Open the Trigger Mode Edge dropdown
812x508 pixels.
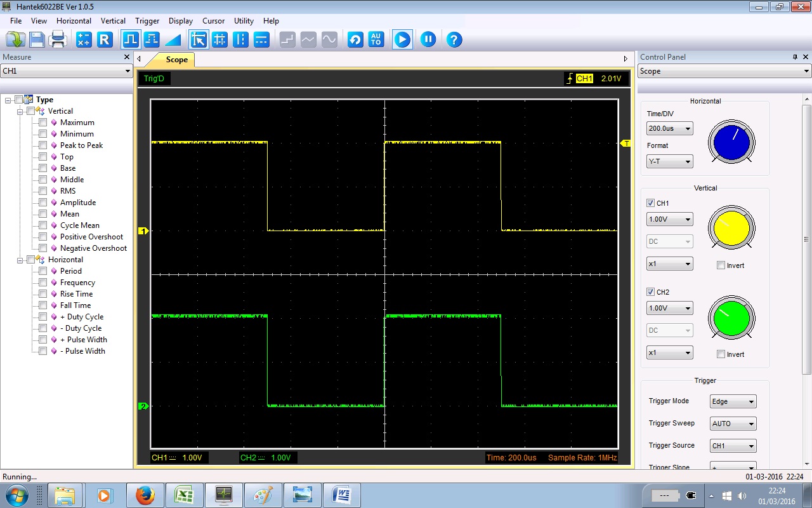click(x=733, y=401)
